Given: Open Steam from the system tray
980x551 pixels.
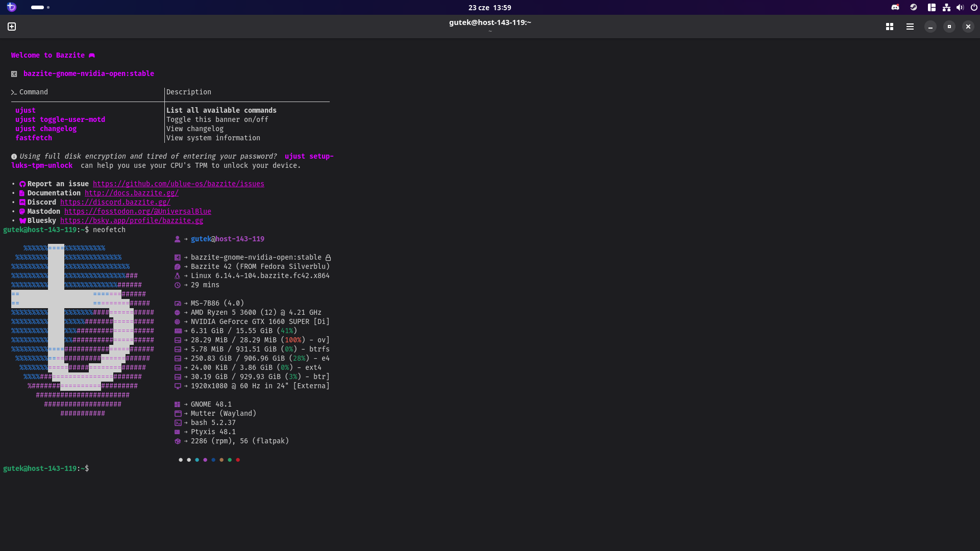Looking at the screenshot, I should click(x=913, y=7).
